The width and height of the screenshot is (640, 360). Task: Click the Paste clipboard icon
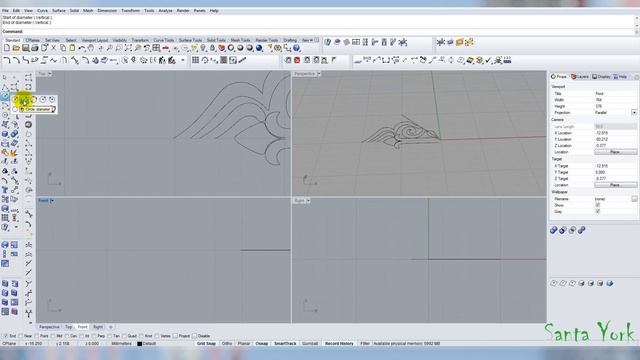(72, 48)
